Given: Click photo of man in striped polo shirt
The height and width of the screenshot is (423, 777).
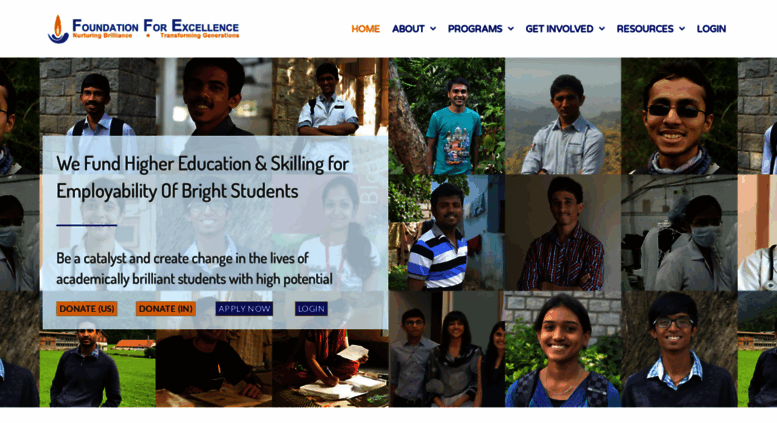Looking at the screenshot, I should pyautogui.click(x=447, y=232).
